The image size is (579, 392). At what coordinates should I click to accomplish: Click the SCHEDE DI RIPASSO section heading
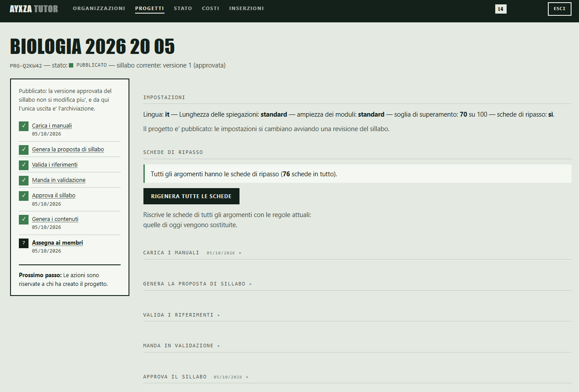tap(173, 152)
